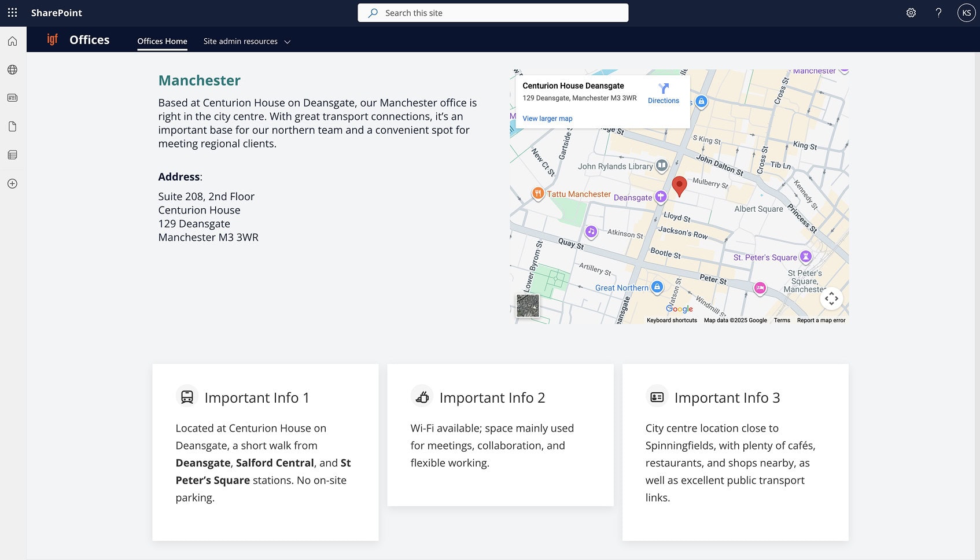Toggle the map camera controls button
Screen dimensions: 980x560
pyautogui.click(x=831, y=299)
